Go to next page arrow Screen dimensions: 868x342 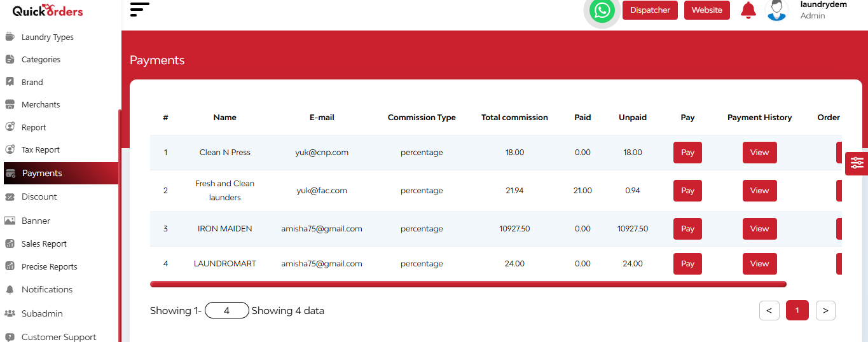(x=825, y=310)
